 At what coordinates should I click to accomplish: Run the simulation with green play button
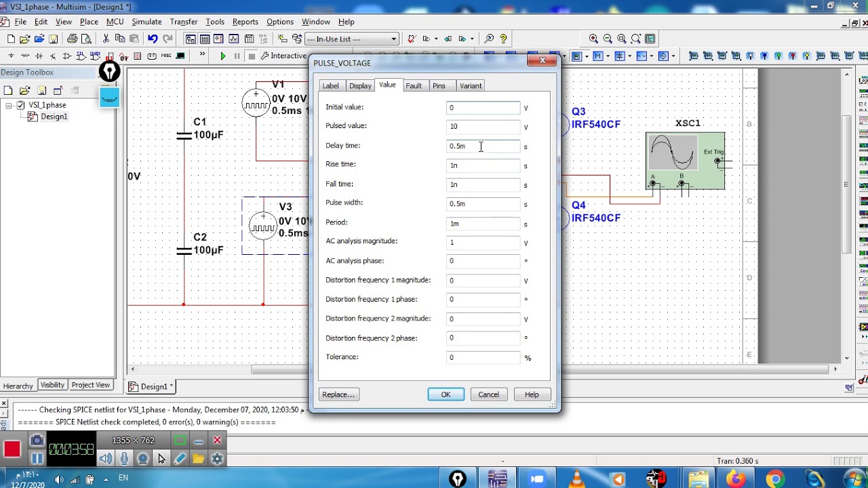[x=223, y=56]
